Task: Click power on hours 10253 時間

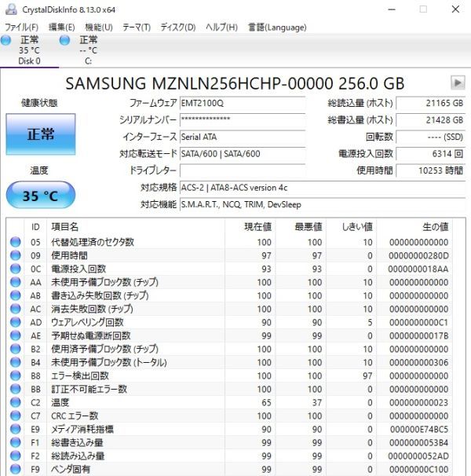Action: [x=431, y=170]
